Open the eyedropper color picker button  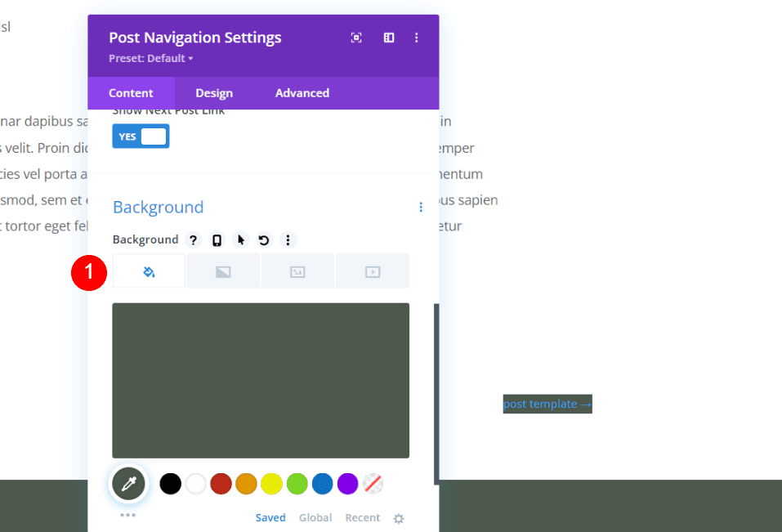pyautogui.click(x=128, y=484)
